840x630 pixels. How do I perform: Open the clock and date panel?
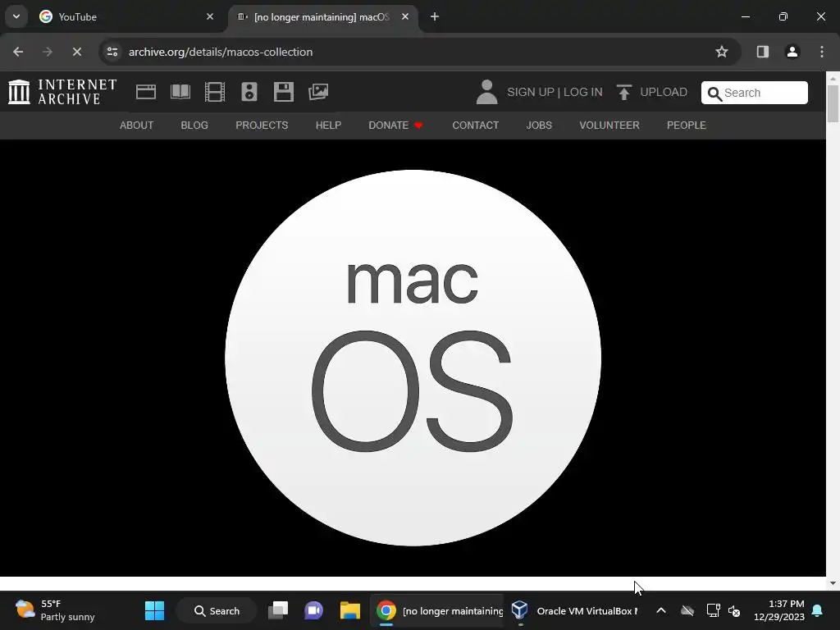click(x=779, y=610)
